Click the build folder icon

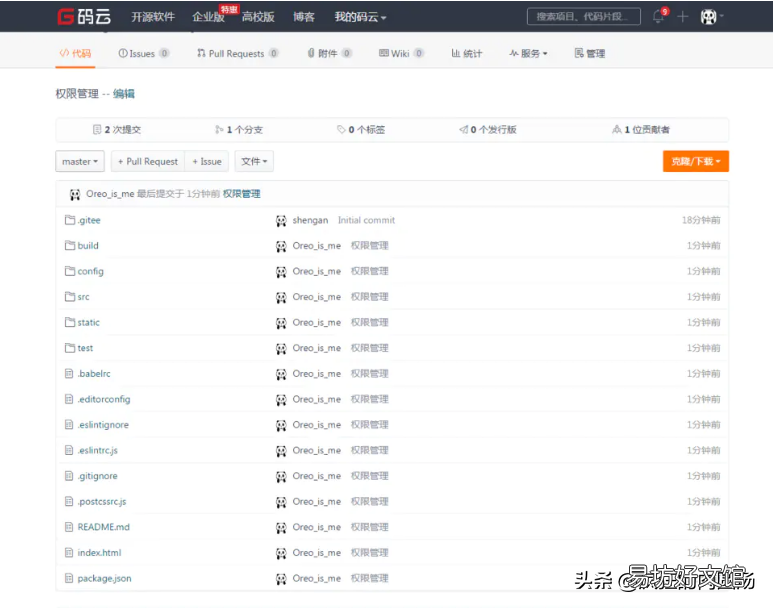click(70, 246)
